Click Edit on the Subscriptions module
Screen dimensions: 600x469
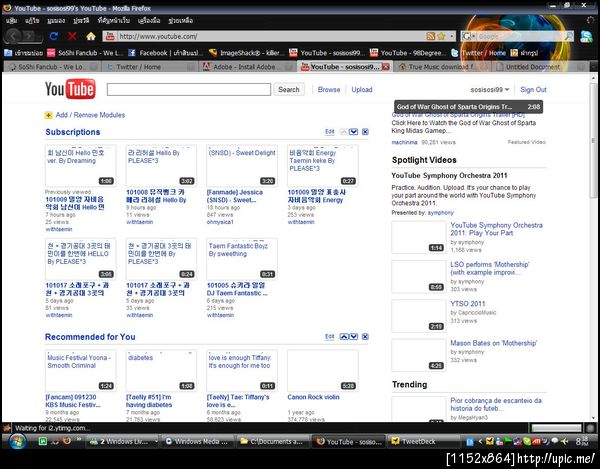click(x=329, y=132)
